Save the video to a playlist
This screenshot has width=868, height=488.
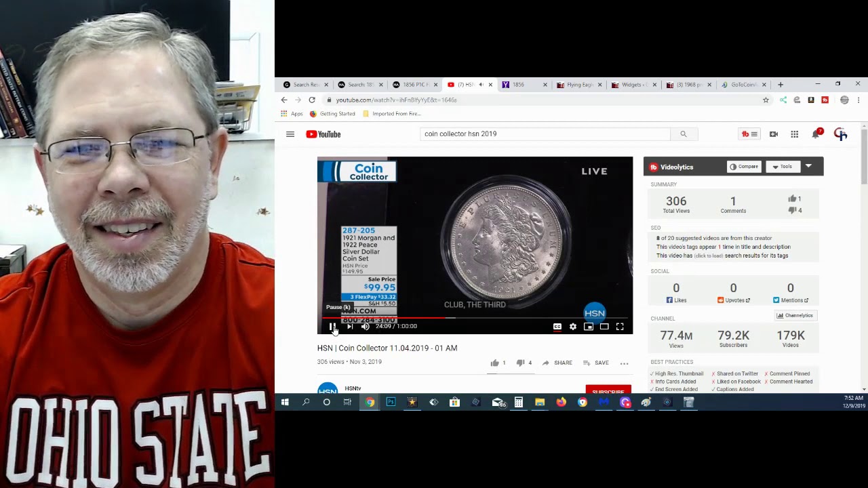click(x=595, y=363)
